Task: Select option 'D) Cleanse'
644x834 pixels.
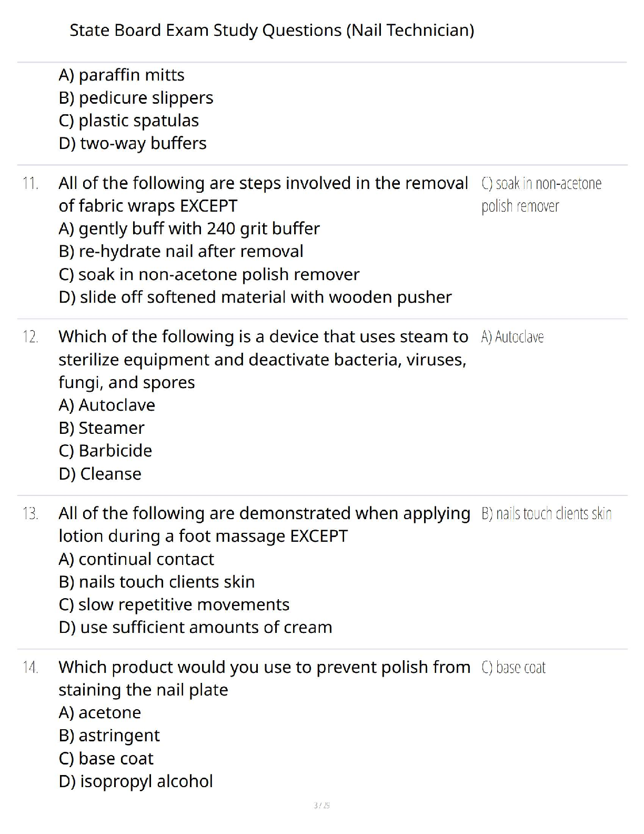Action: (100, 474)
